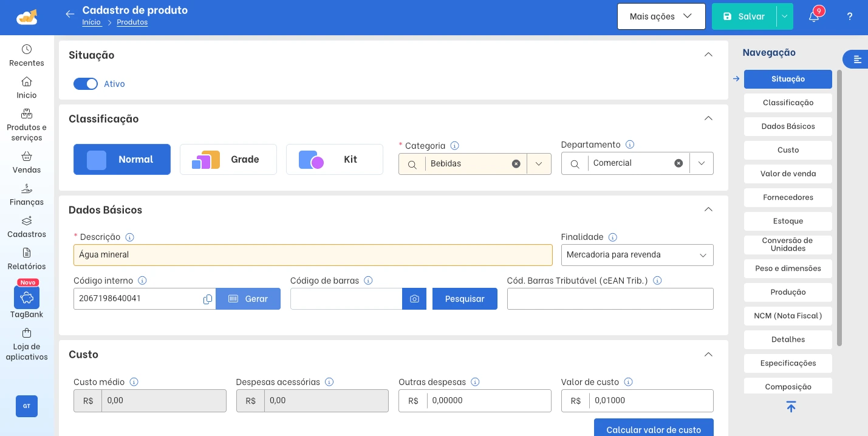Screen dimensions: 868x436
Task: Go to Inicio in the sidebar
Action: pyautogui.click(x=27, y=87)
